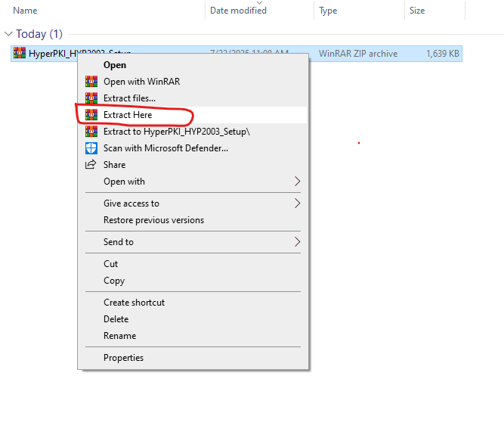The width and height of the screenshot is (504, 438).
Task: Click the Microsoft Defender shield icon
Action: coord(91,148)
